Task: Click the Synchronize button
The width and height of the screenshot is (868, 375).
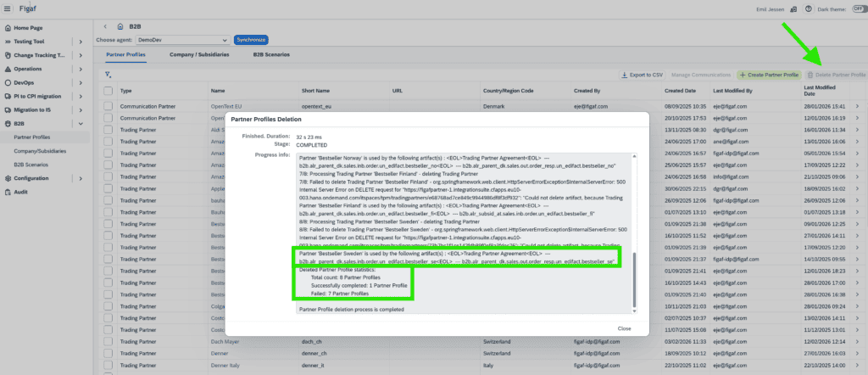Action: coord(251,40)
